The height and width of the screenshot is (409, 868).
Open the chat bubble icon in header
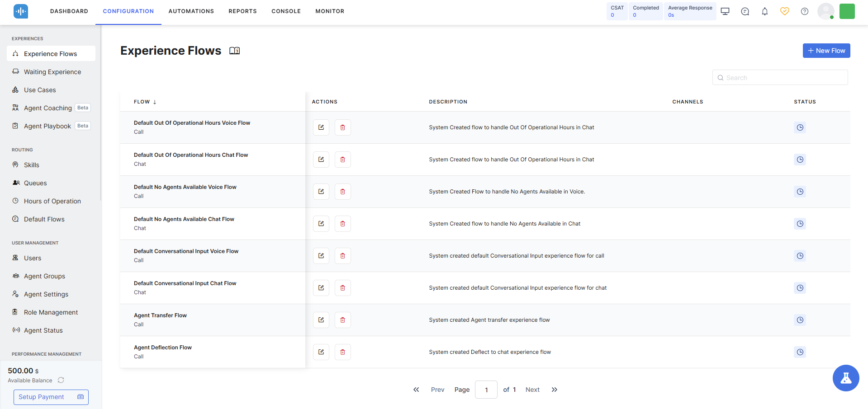[745, 11]
